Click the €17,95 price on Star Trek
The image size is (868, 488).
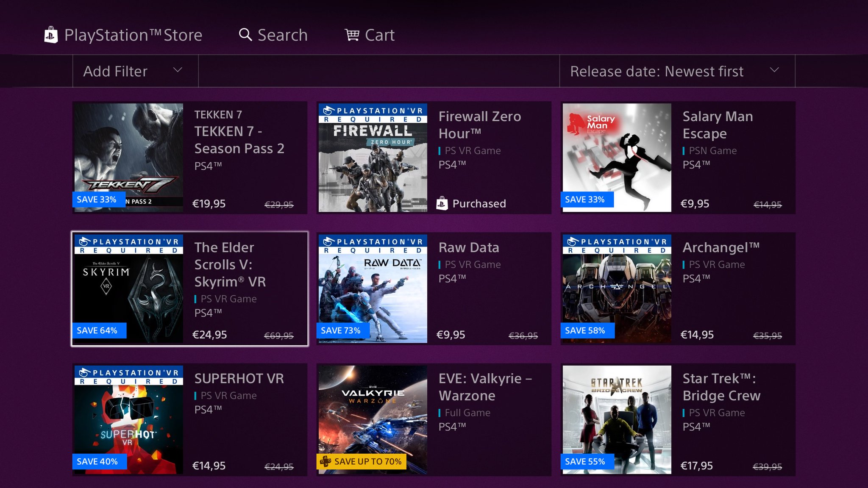pyautogui.click(x=697, y=466)
